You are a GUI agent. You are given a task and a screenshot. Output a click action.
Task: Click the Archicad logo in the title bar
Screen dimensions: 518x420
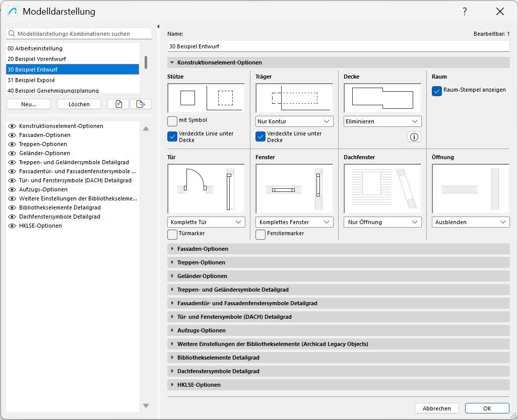[x=12, y=11]
